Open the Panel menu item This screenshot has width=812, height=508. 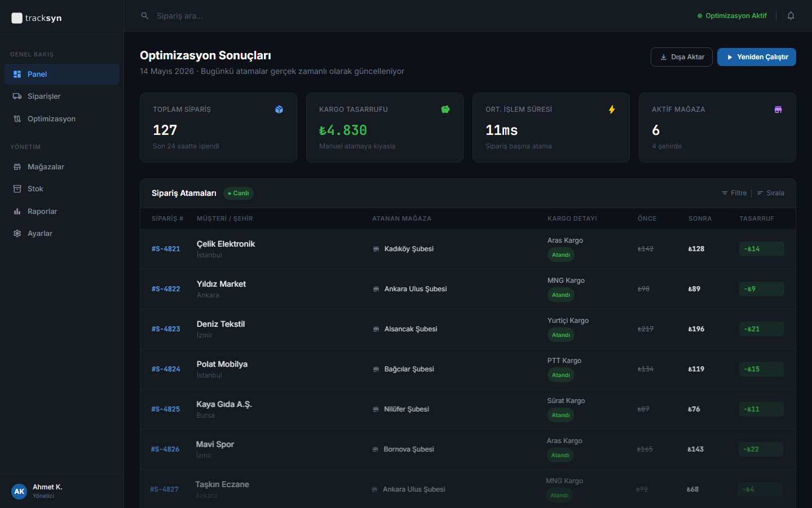tap(61, 74)
